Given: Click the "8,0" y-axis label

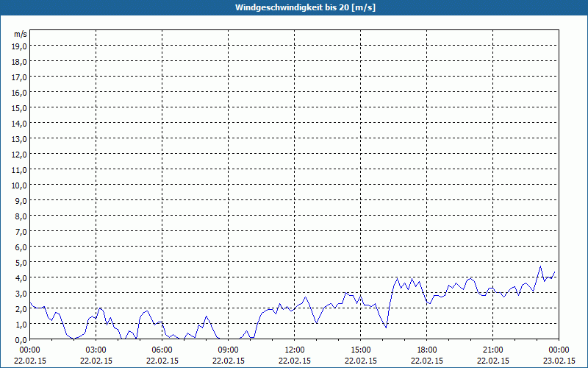Looking at the screenshot, I should 21,216.
